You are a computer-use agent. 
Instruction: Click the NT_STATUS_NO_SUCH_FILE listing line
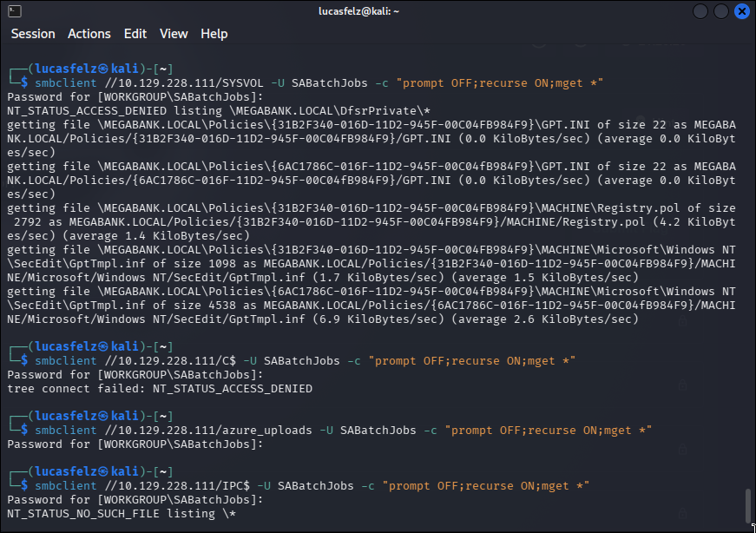pyautogui.click(x=122, y=514)
